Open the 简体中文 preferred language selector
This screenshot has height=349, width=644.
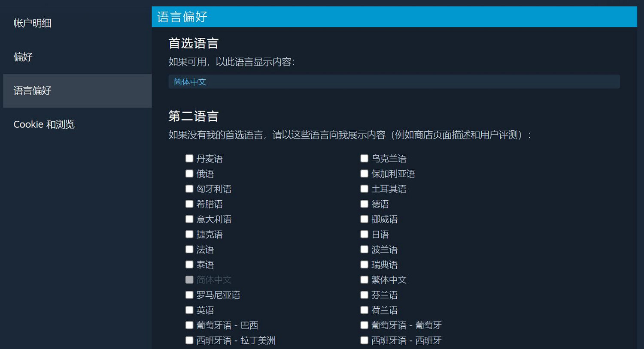click(x=394, y=81)
